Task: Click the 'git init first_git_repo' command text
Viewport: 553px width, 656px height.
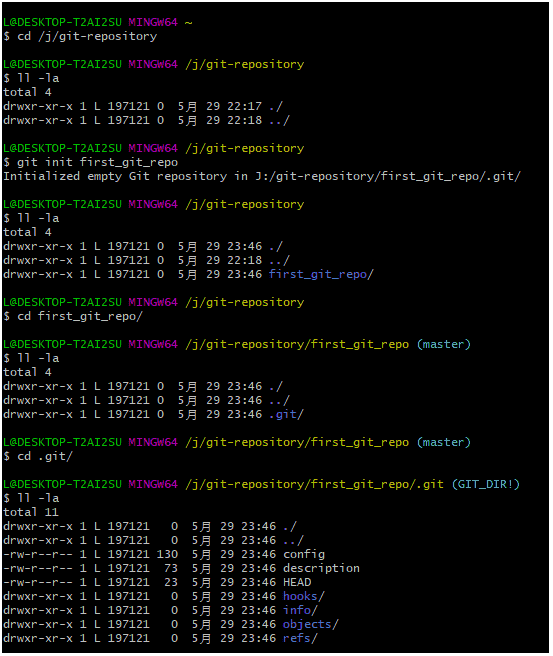Action: (x=97, y=162)
